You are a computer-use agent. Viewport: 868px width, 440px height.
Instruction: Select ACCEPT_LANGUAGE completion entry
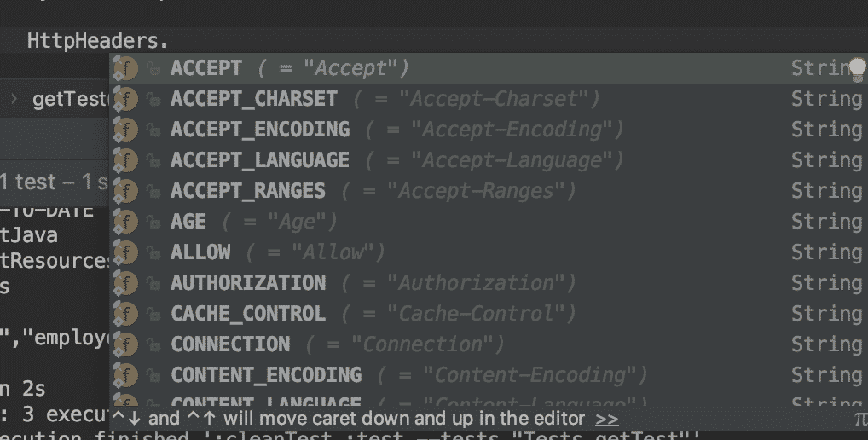[x=259, y=160]
